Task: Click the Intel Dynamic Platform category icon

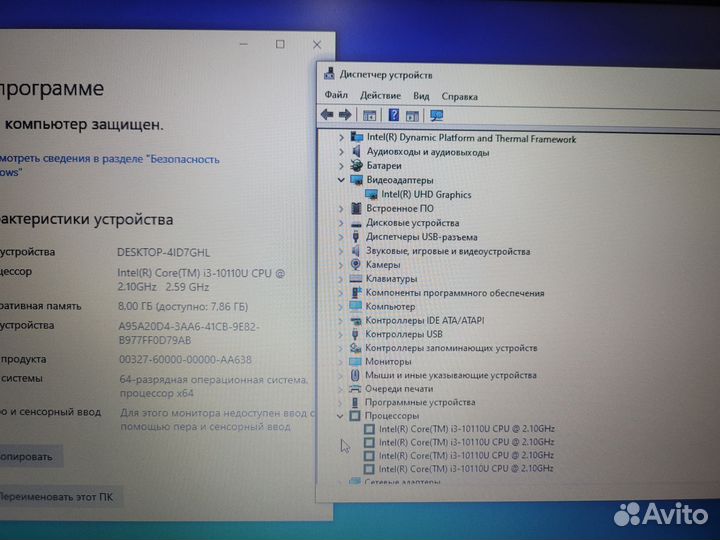Action: coord(357,137)
